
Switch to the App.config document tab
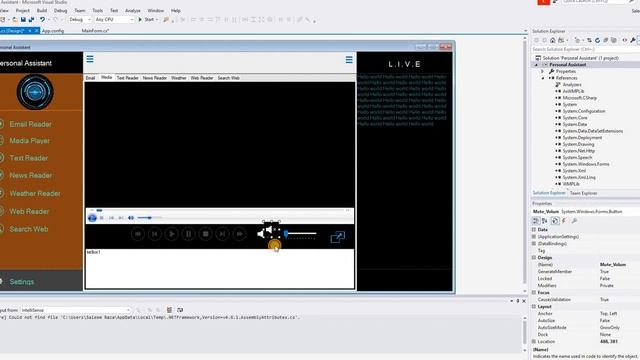point(53,31)
